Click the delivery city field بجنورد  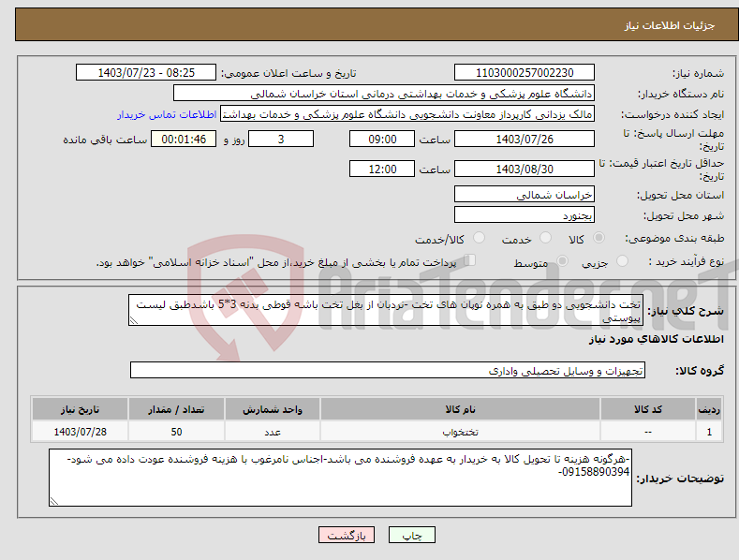(525, 215)
